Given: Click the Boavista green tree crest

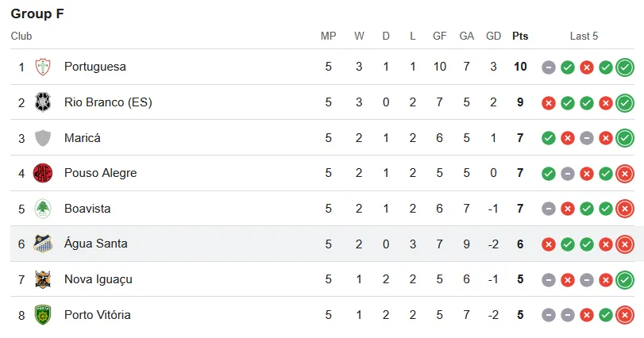Looking at the screenshot, I should (x=43, y=209).
